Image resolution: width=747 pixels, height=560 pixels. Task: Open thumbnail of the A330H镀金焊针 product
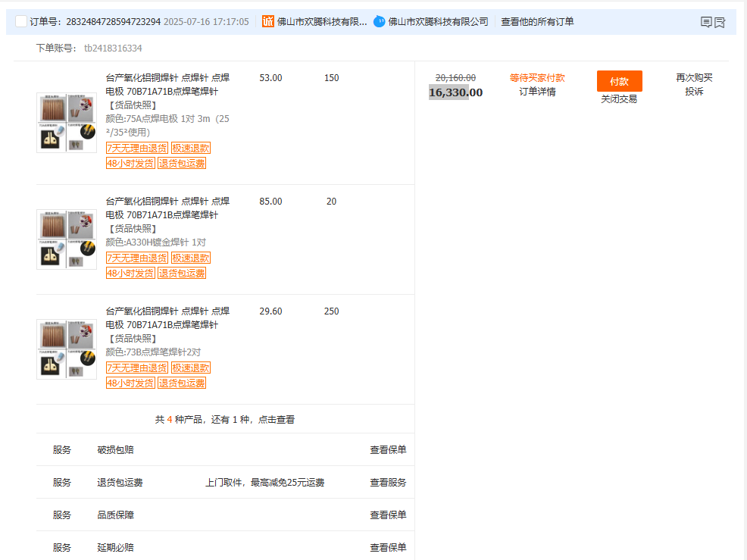tap(67, 239)
